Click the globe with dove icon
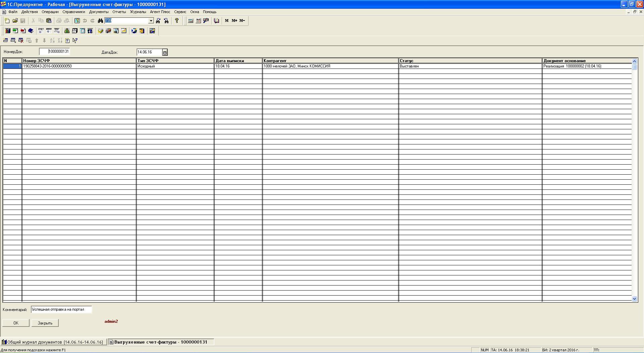Screen dimensions: 644x353 pos(134,31)
